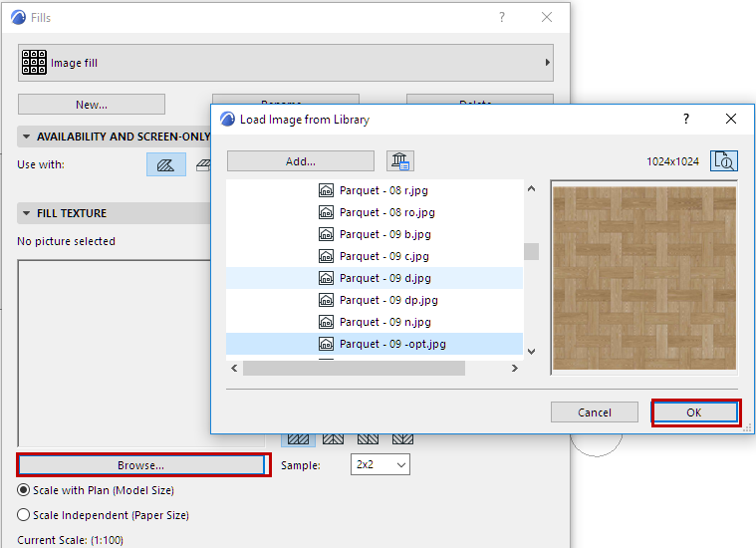Image resolution: width=756 pixels, height=548 pixels.
Task: Close the Load Image from Library dialog
Action: click(731, 119)
